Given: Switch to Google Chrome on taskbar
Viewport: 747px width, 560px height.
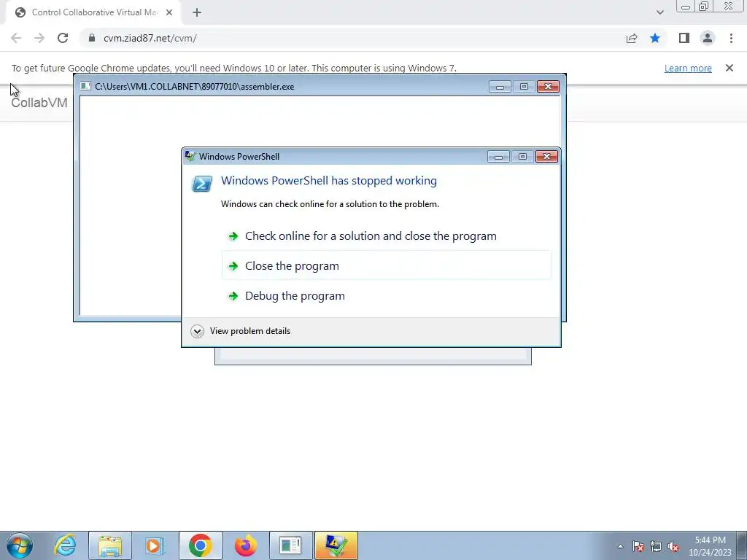Looking at the screenshot, I should coord(201,545).
